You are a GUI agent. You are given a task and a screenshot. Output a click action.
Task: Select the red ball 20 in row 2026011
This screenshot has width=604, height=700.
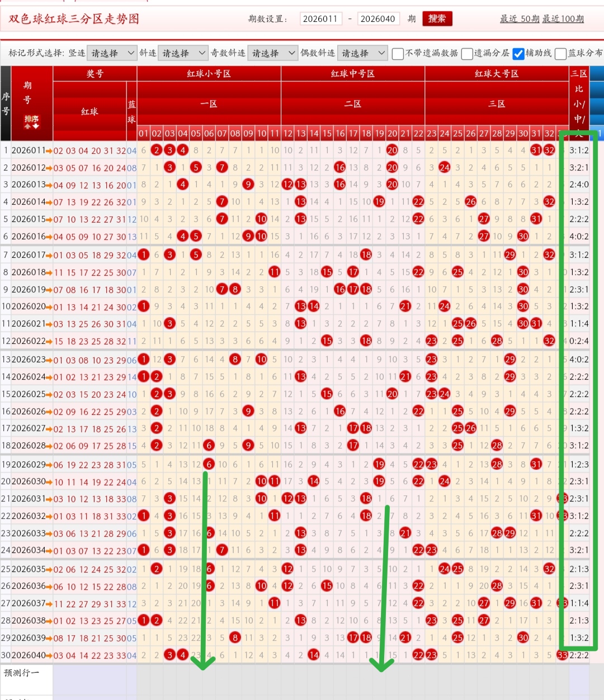(392, 150)
